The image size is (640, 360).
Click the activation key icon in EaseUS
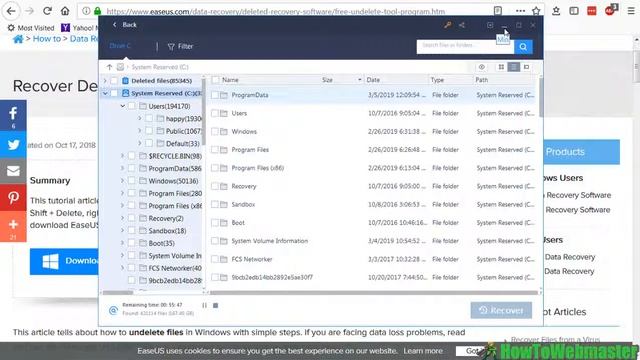click(448, 25)
